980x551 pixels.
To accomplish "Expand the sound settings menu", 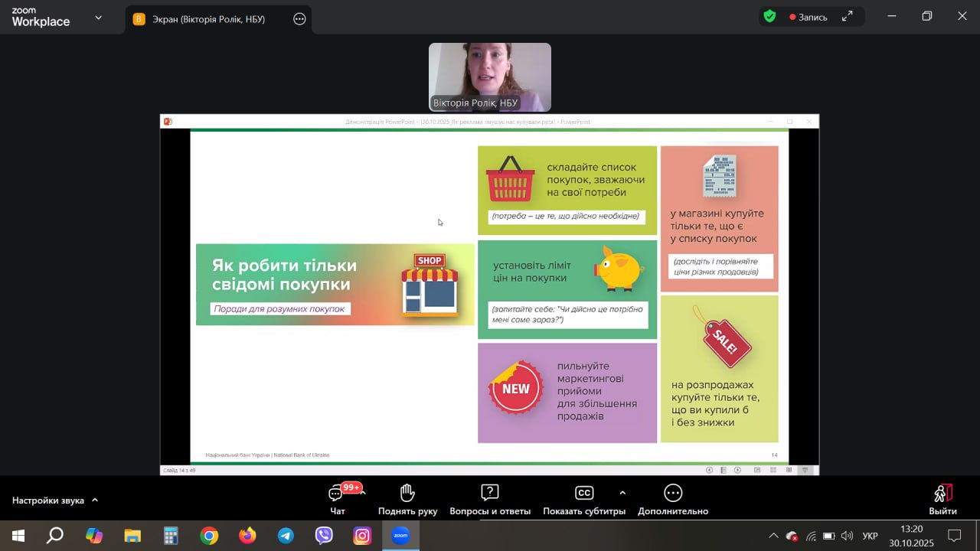I will 95,500.
